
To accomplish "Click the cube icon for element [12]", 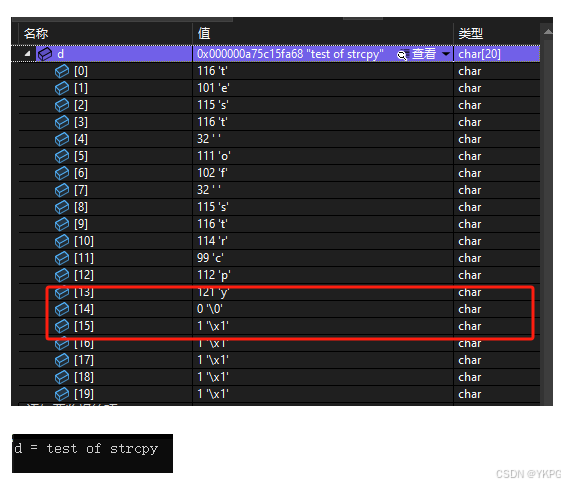I will [62, 275].
